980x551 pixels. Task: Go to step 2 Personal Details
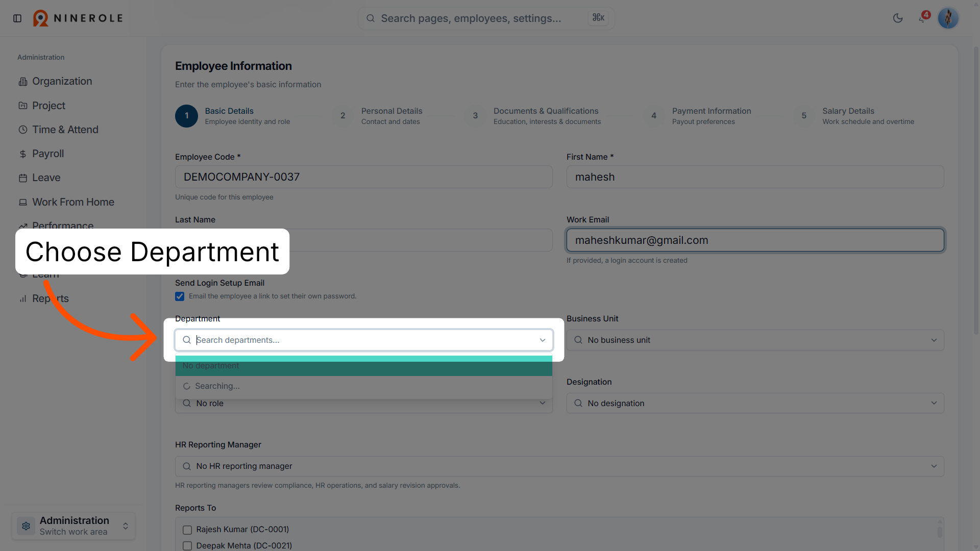click(378, 116)
